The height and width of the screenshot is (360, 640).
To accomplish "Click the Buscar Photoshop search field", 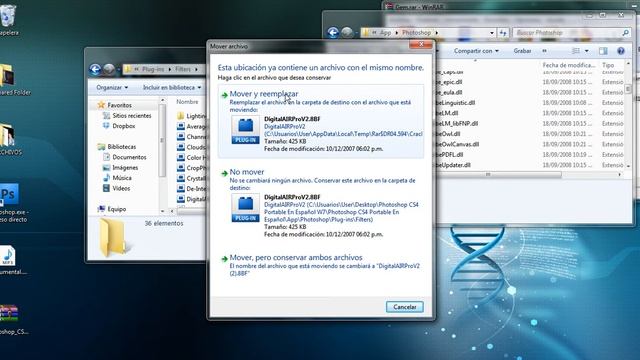I will [x=567, y=33].
